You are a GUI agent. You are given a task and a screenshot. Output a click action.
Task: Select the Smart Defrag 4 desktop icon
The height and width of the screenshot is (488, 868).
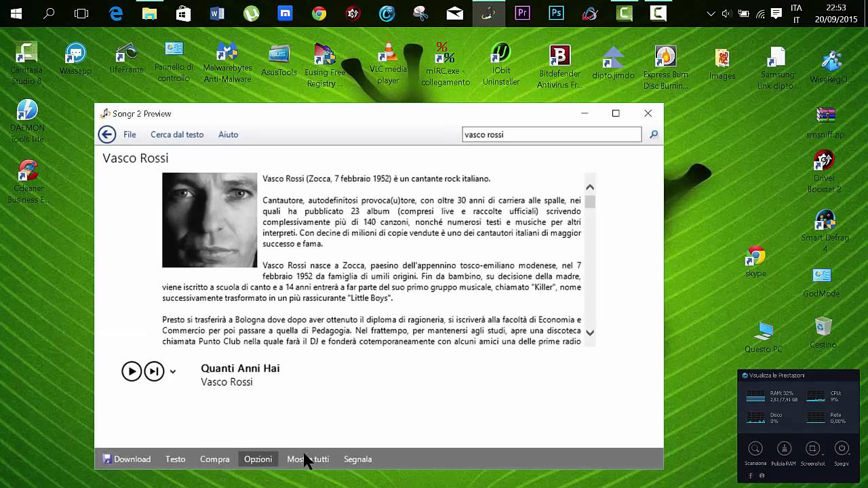point(825,231)
